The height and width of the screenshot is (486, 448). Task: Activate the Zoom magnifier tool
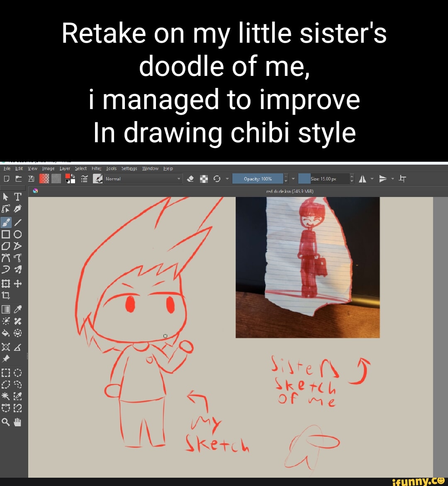point(6,422)
